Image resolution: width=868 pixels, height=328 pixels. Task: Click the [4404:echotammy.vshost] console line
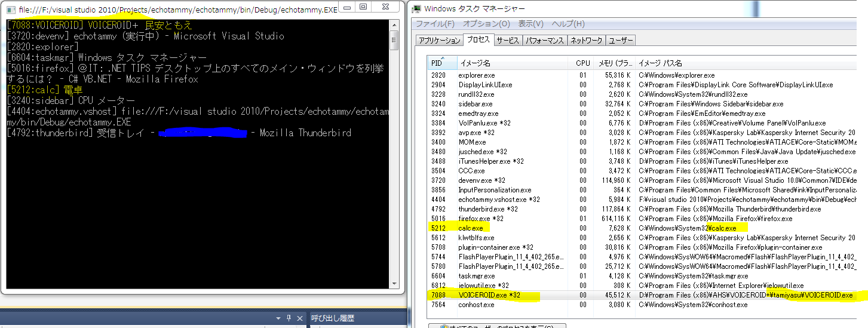[197, 117]
